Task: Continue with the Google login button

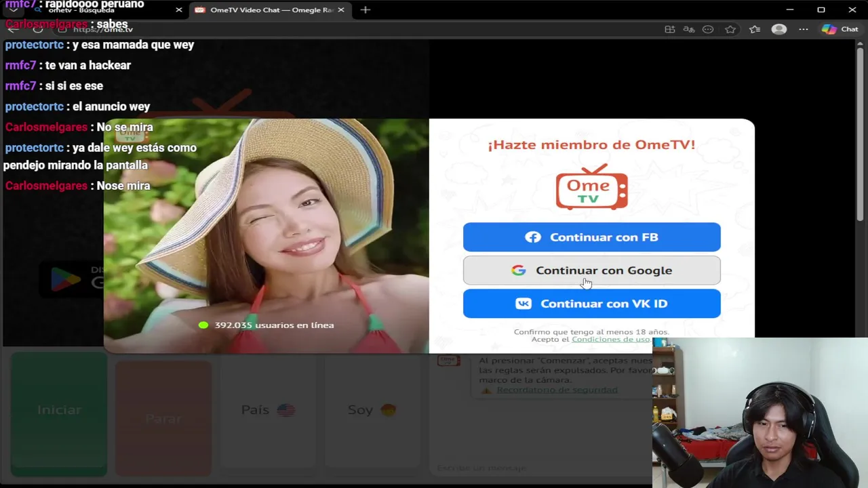Action: (x=591, y=270)
